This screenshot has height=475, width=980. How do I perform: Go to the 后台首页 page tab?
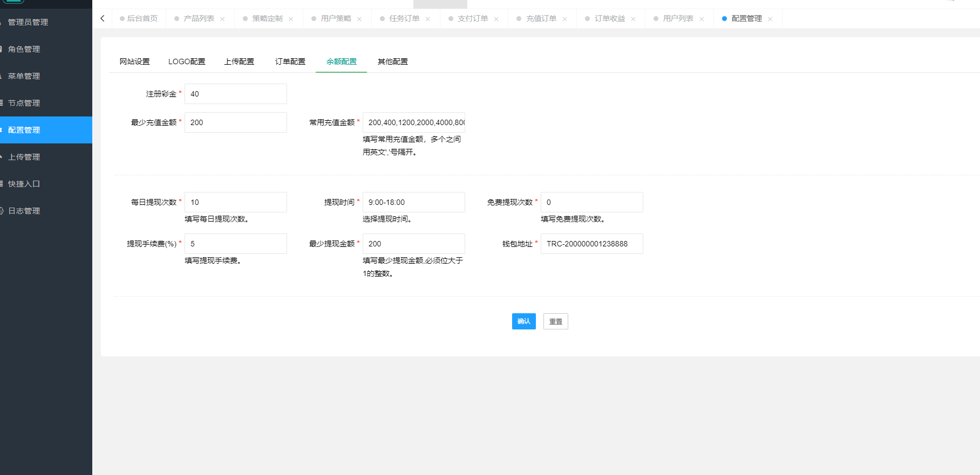(x=142, y=18)
